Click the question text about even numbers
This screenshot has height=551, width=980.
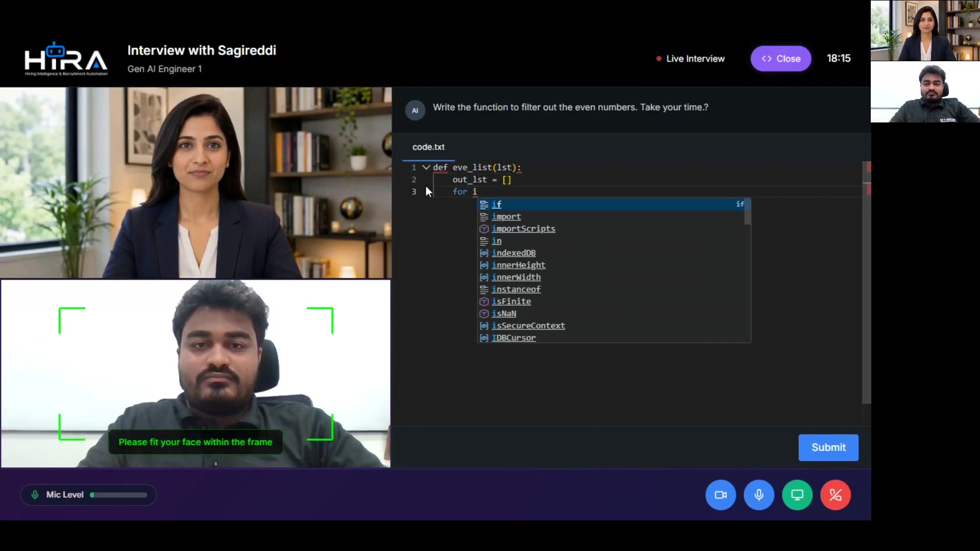tap(570, 107)
